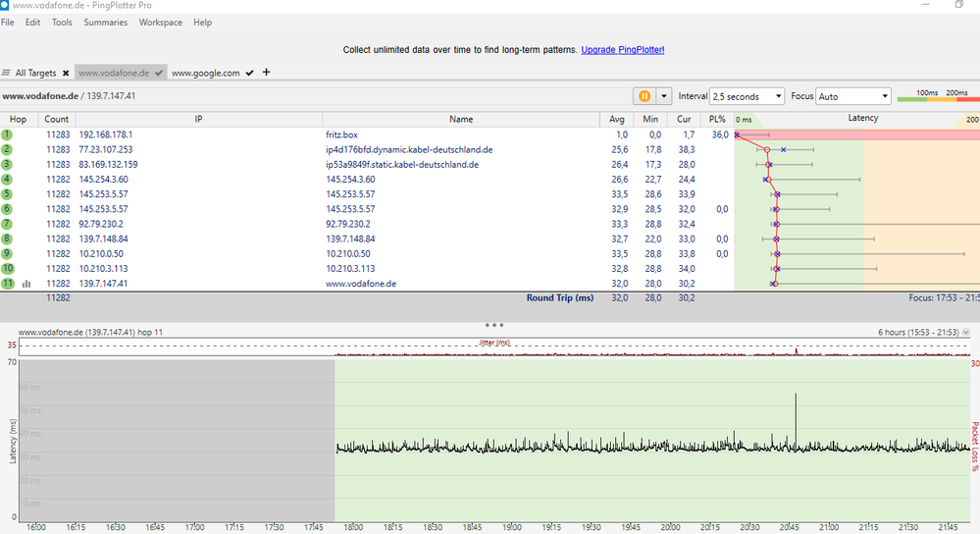The height and width of the screenshot is (534, 980).
Task: Click the Round Trip (ms) summary label
Action: pyautogui.click(x=560, y=297)
